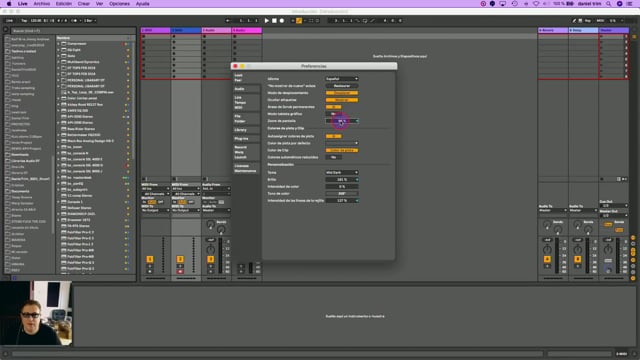Click the Follow arrow icon in transport
This screenshot has height=360, width=640.
(228, 20)
